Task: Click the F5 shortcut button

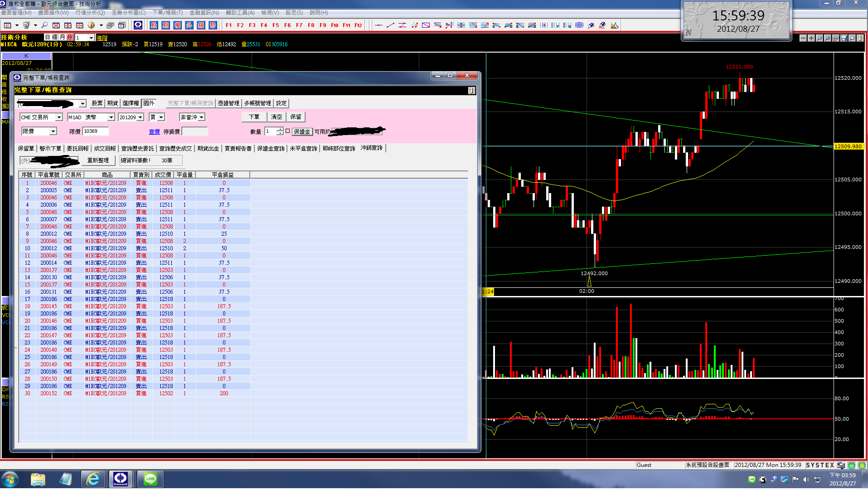Action: pyautogui.click(x=276, y=25)
